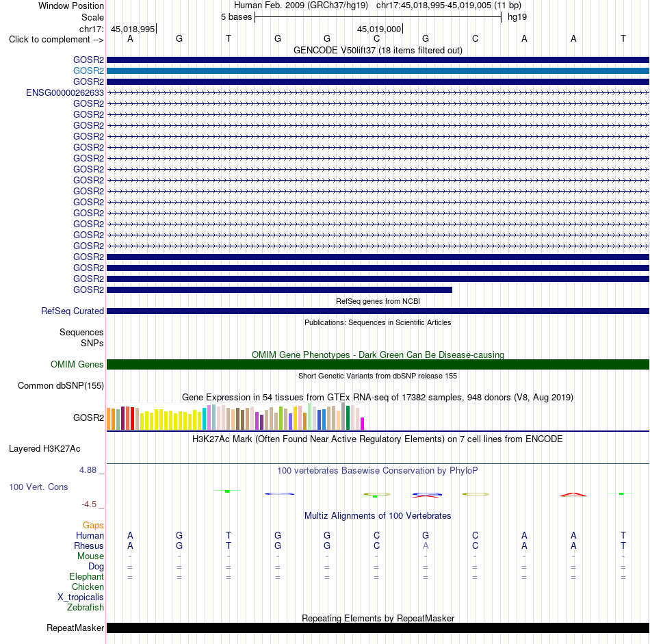Open 'Repeating Elements by RepeatMasker' track title

click(x=378, y=618)
